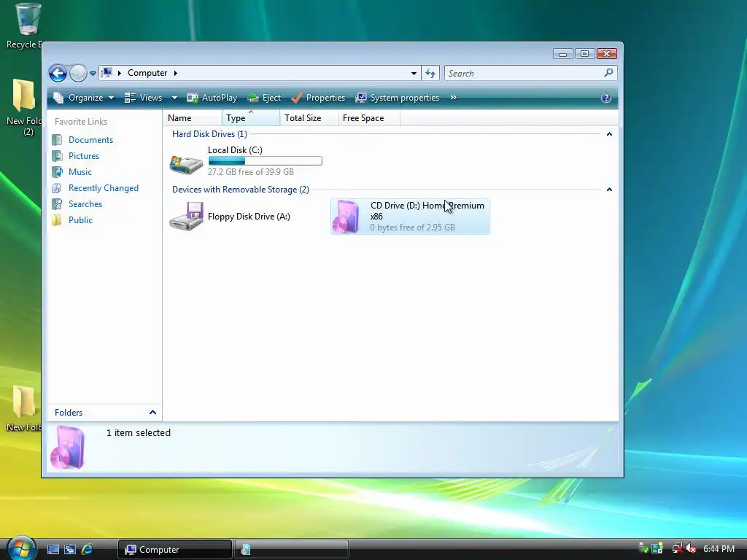Click the Computer breadcrumb in address bar
Viewport: 747px width, 560px height.
147,73
